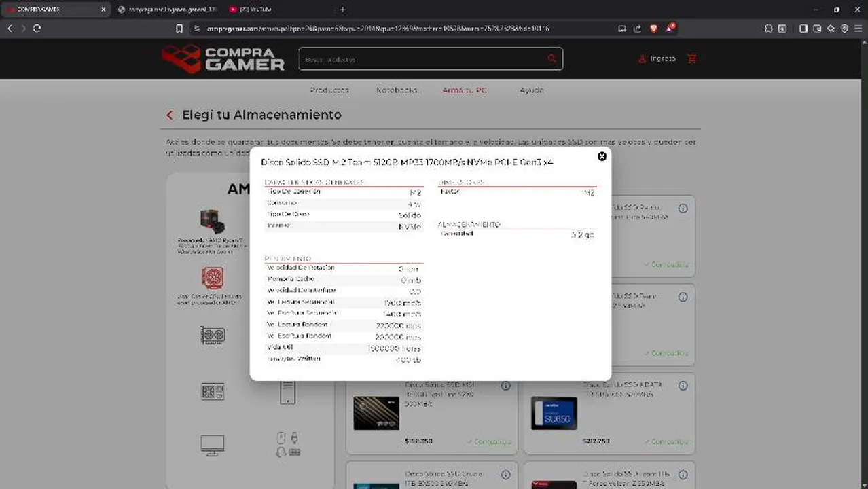Toggle the browser sidebar panel icon
This screenshot has width=868, height=489.
[x=803, y=29]
